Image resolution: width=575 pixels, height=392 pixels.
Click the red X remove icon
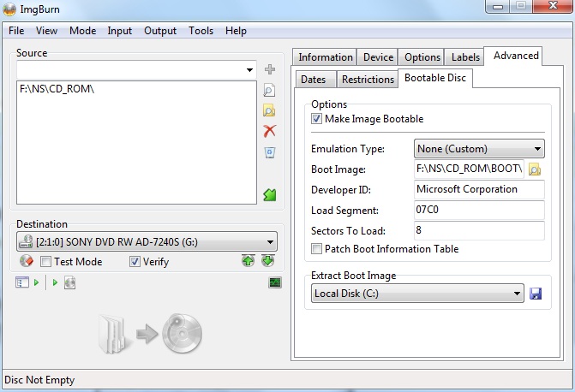click(270, 131)
